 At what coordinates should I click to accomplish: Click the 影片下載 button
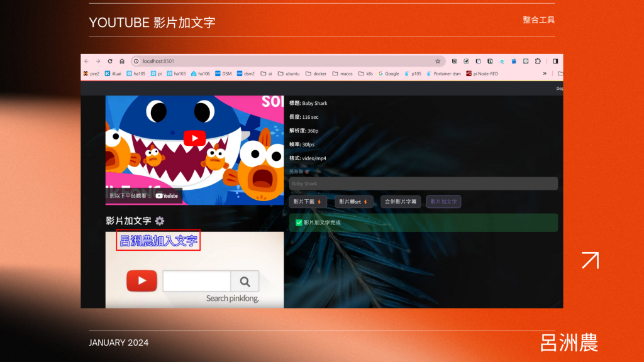click(308, 202)
